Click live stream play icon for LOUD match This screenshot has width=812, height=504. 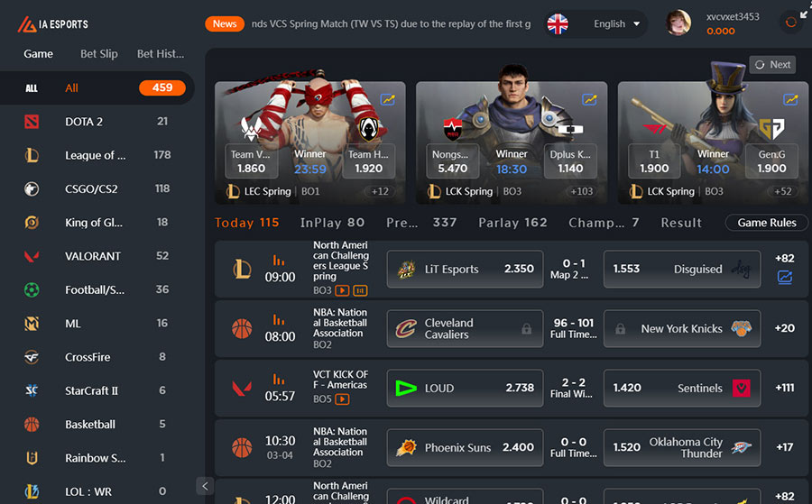(x=342, y=399)
